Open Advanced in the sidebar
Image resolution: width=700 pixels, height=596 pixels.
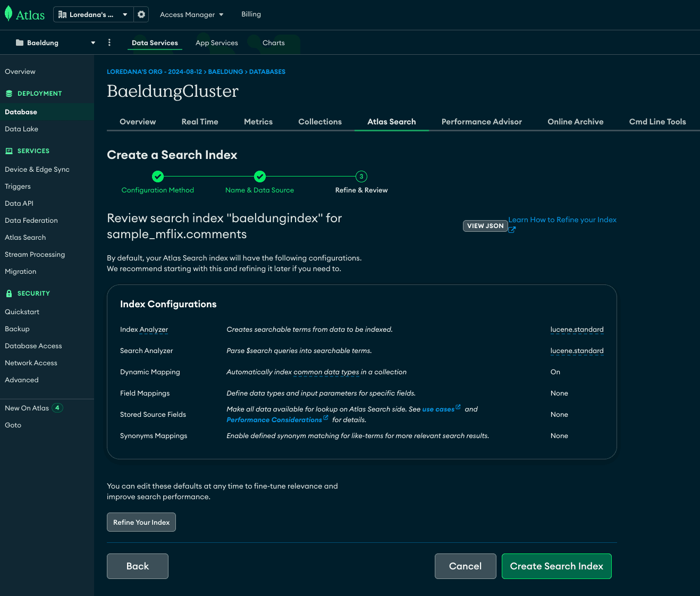coord(21,380)
